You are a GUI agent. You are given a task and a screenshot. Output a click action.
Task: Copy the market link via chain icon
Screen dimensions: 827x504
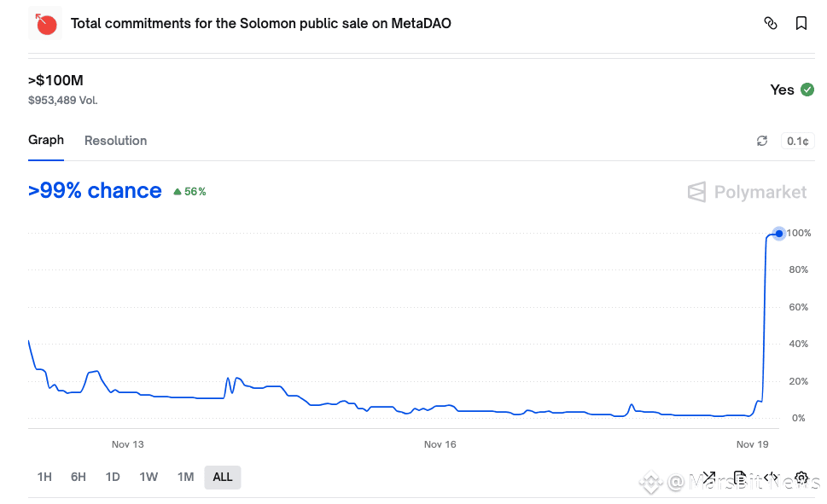point(770,24)
